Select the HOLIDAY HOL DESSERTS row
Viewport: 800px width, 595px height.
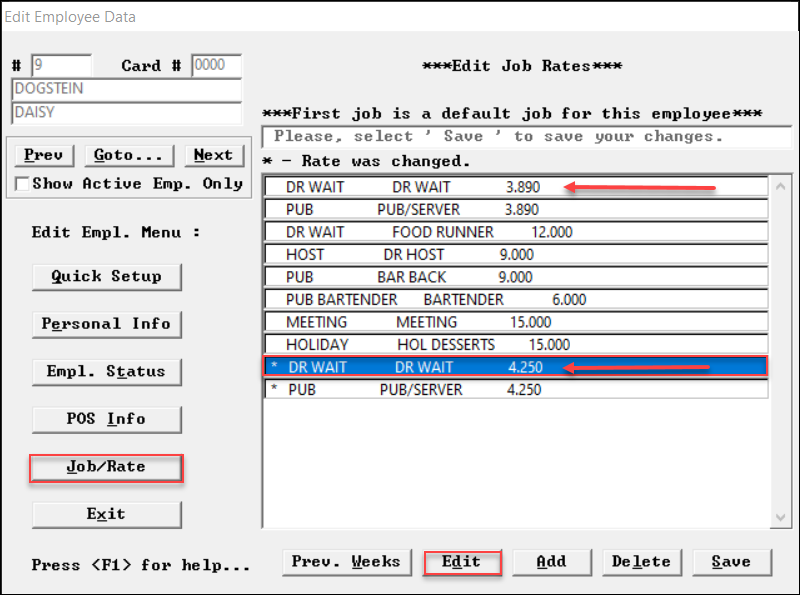pyautogui.click(x=515, y=345)
